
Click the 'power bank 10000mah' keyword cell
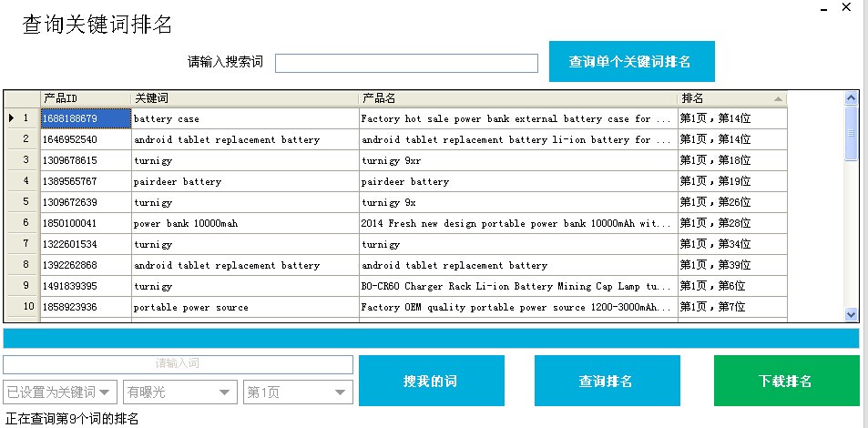tap(244, 223)
